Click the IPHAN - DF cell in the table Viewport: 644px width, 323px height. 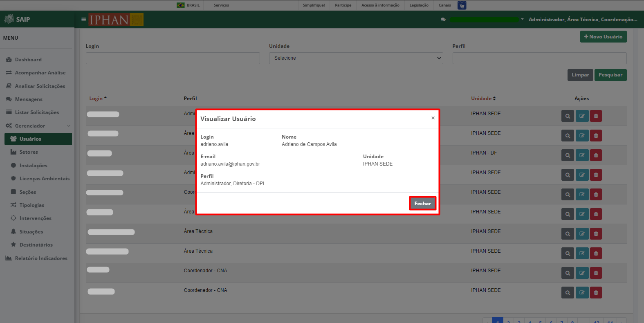pyautogui.click(x=484, y=153)
